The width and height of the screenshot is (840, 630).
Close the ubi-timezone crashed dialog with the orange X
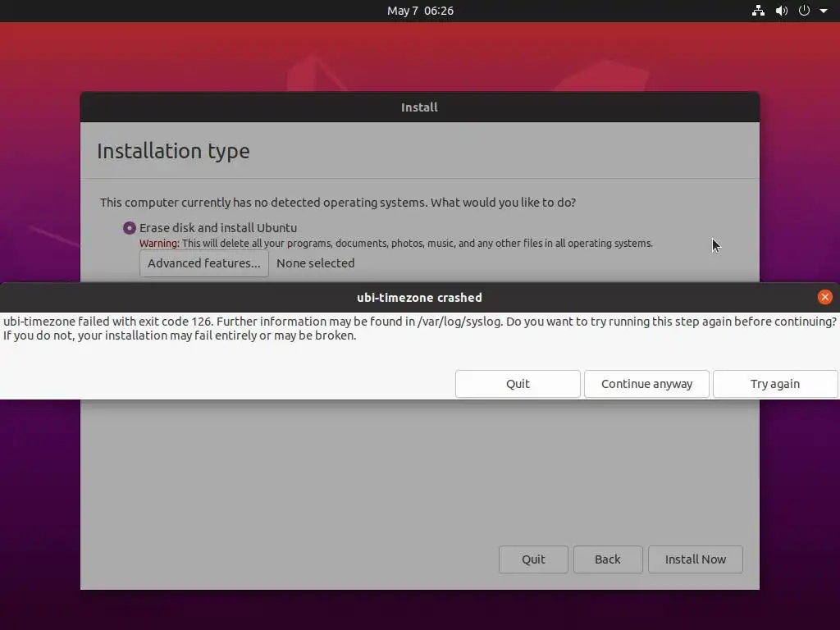click(825, 297)
